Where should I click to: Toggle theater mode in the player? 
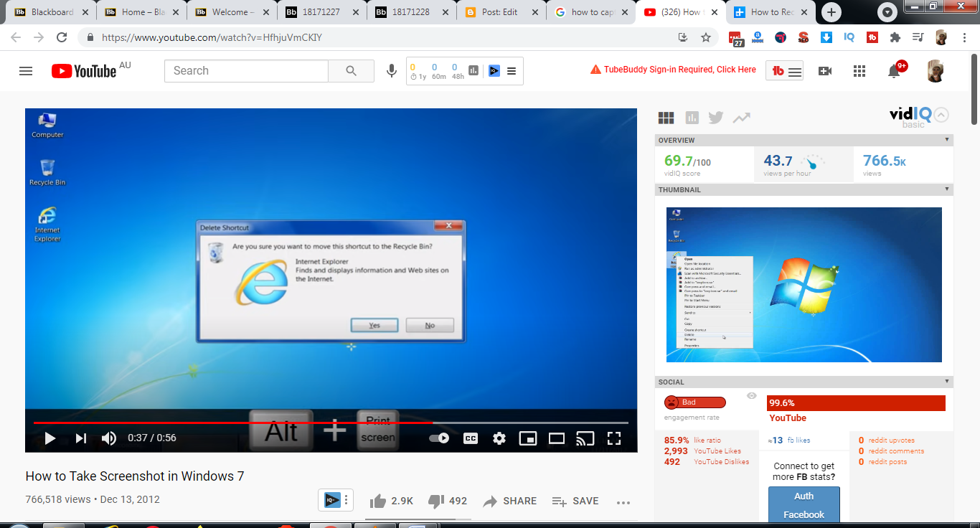[x=557, y=438]
